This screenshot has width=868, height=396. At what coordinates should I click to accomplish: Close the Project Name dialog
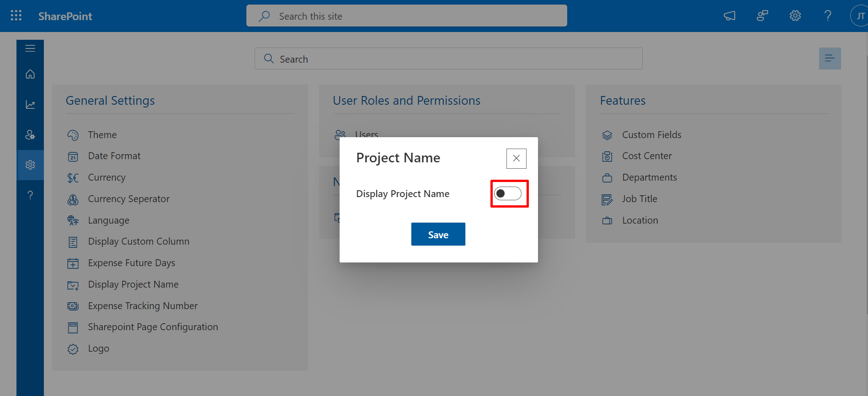(517, 159)
